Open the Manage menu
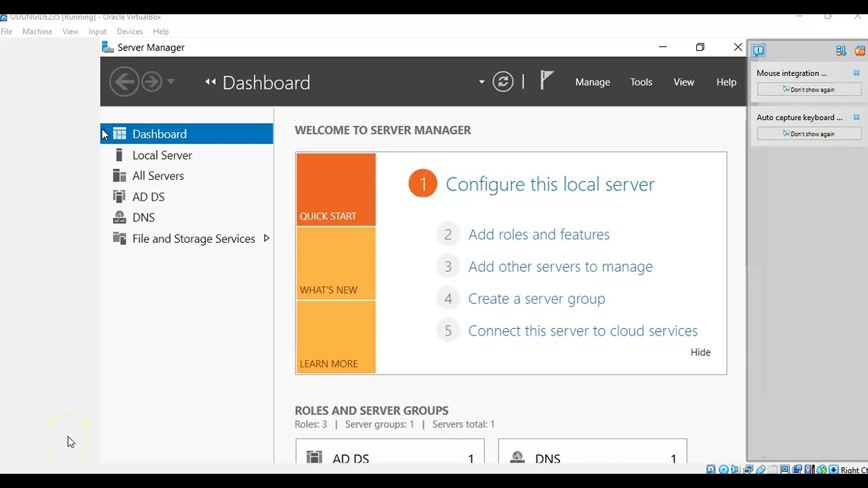The width and height of the screenshot is (868, 488). pos(593,82)
